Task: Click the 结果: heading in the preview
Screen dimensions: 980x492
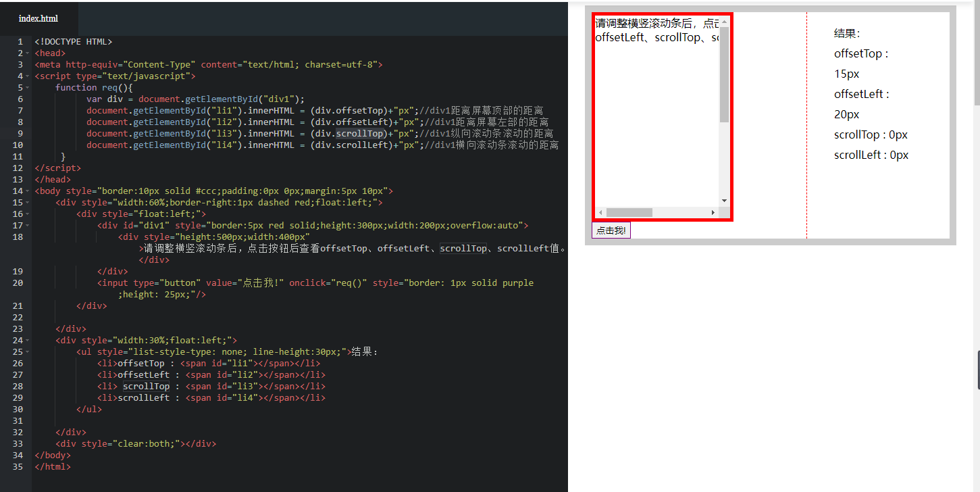Action: tap(847, 33)
